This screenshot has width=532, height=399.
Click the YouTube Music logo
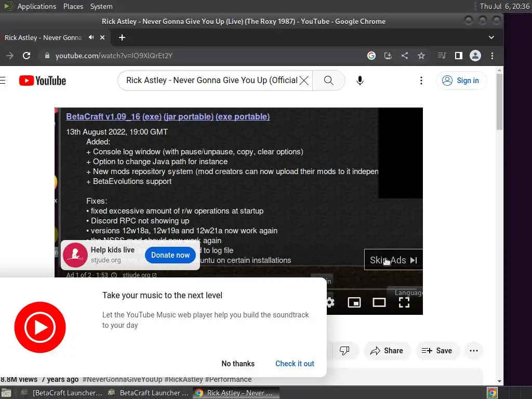(40, 327)
